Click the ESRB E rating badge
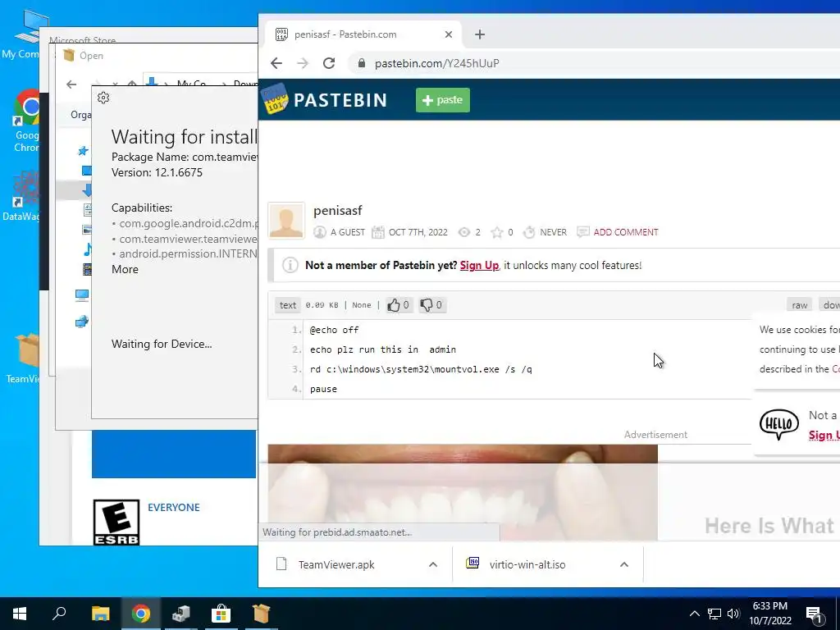840x630 pixels. pos(116,523)
